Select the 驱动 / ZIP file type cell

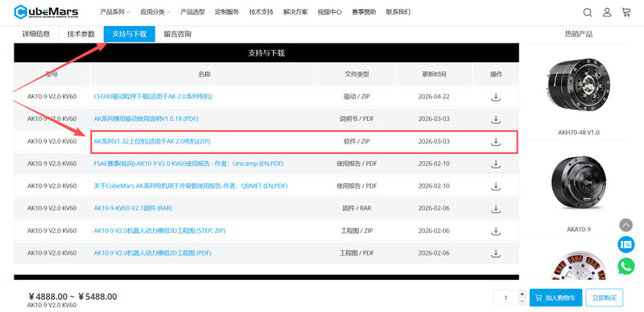point(357,97)
